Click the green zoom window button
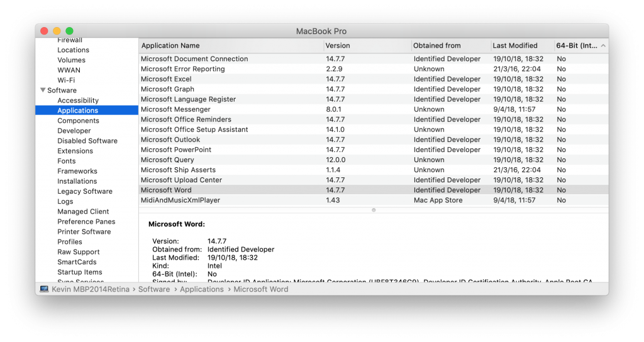The width and height of the screenshot is (644, 342). tap(69, 31)
